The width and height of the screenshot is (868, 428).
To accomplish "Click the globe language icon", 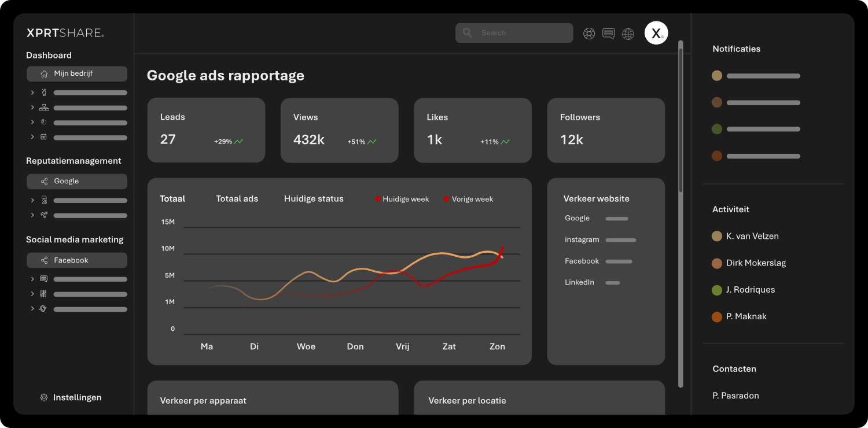I will (628, 34).
